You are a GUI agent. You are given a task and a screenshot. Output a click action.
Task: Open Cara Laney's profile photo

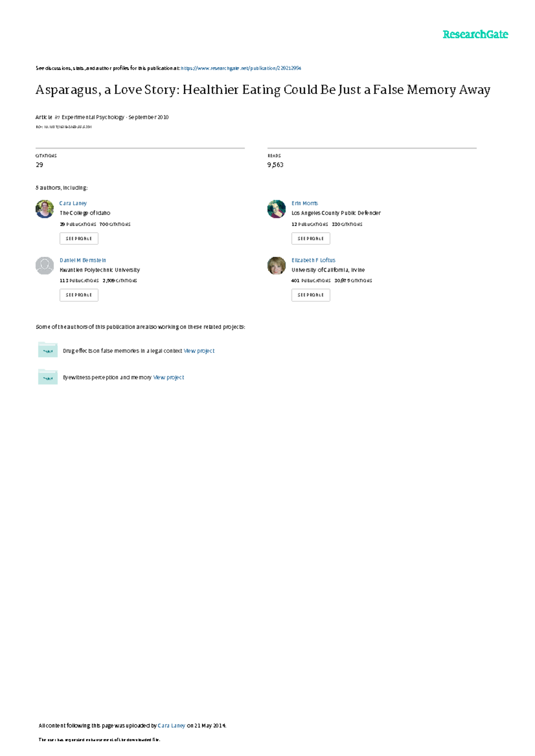[45, 209]
